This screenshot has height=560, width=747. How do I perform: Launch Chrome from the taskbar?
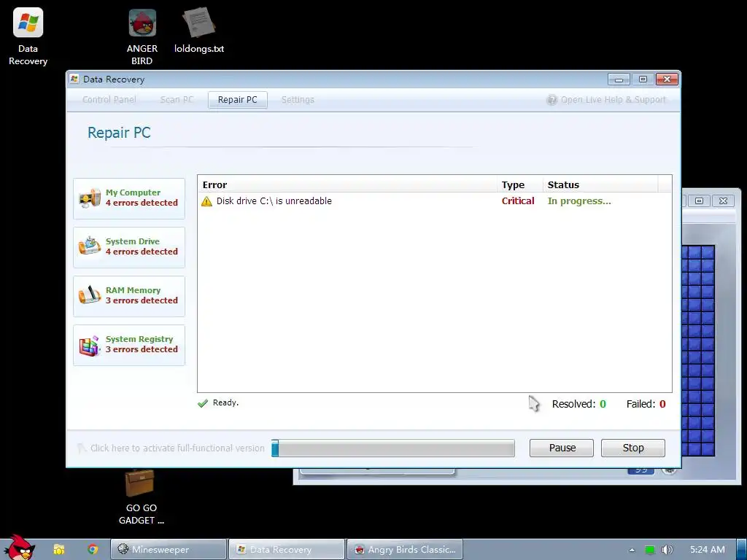point(93,550)
